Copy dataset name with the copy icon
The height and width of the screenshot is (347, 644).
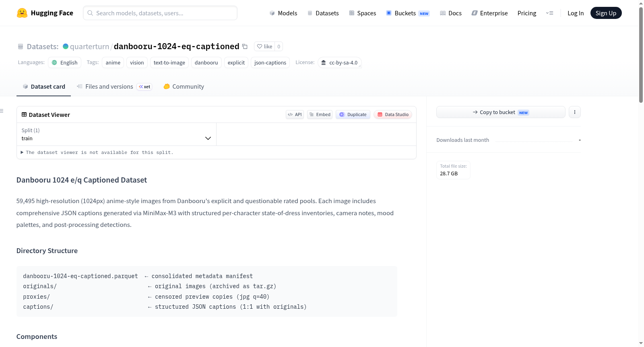point(245,46)
